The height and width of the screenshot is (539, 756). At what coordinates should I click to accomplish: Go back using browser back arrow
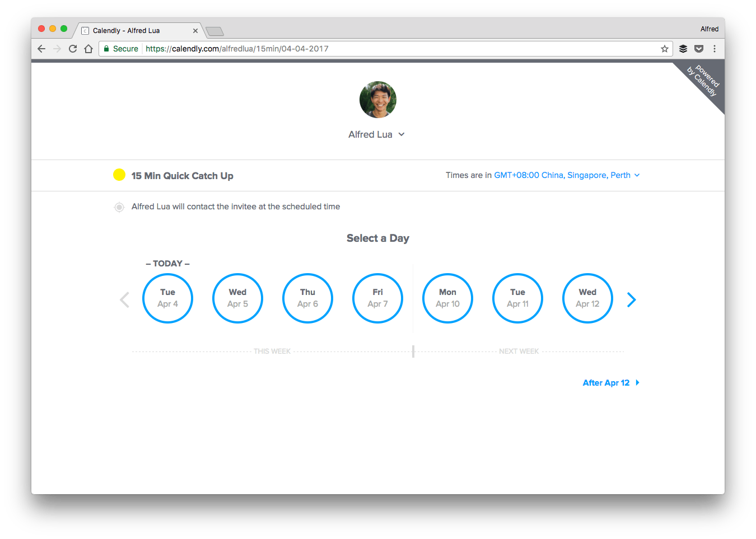(x=41, y=49)
